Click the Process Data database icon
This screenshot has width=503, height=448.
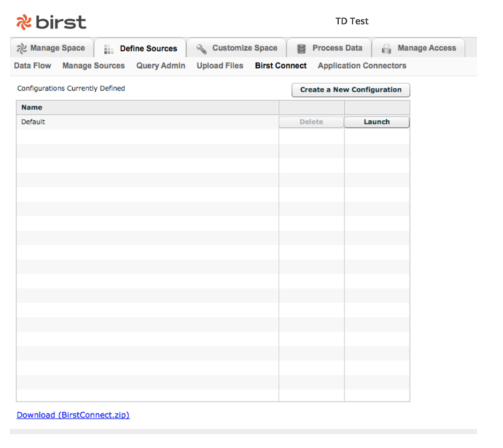pos(302,48)
